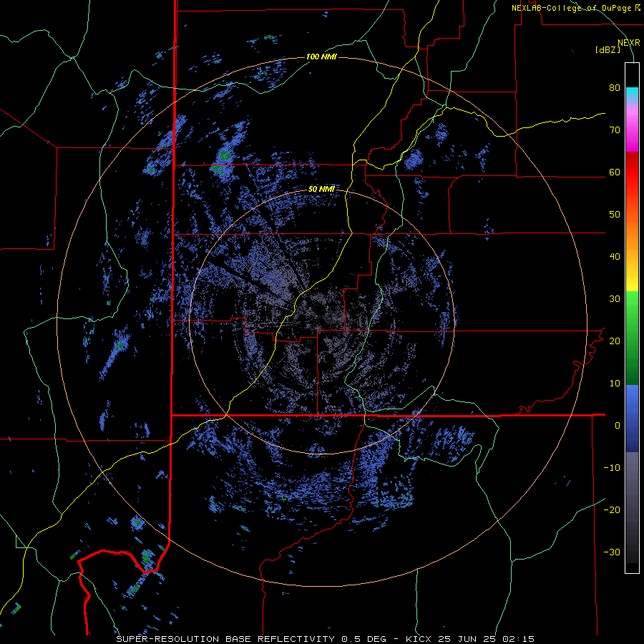Click the 40 value on the color scale
Image resolution: width=644 pixels, height=644 pixels.
[615, 257]
